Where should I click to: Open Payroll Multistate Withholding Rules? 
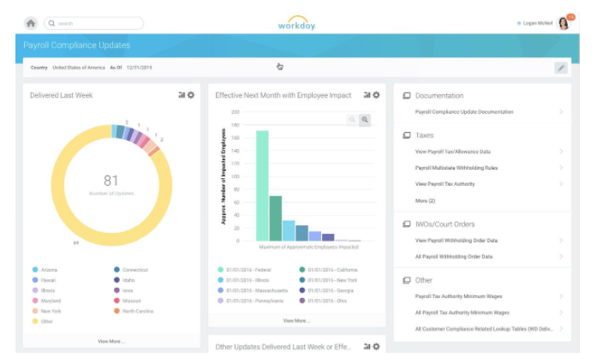(457, 168)
